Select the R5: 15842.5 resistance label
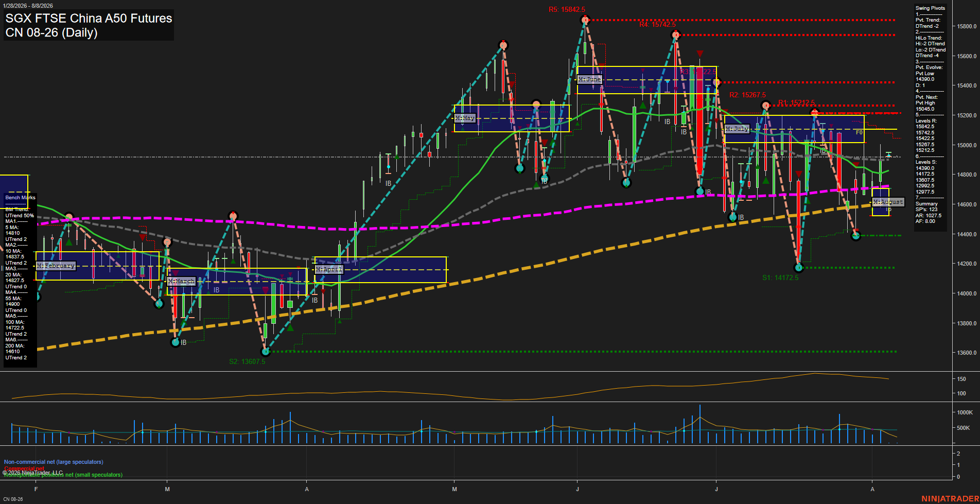 [x=567, y=9]
